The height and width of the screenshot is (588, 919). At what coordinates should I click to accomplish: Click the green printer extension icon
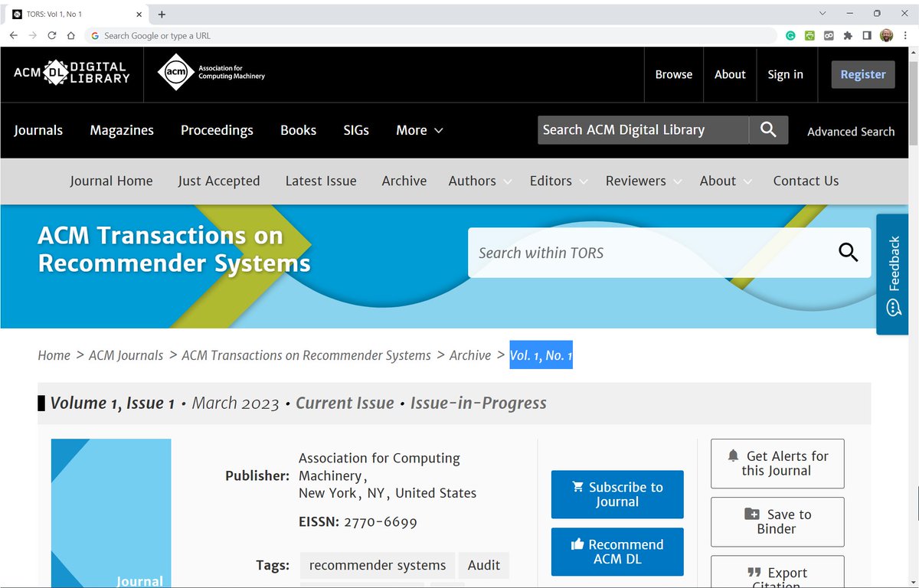809,35
